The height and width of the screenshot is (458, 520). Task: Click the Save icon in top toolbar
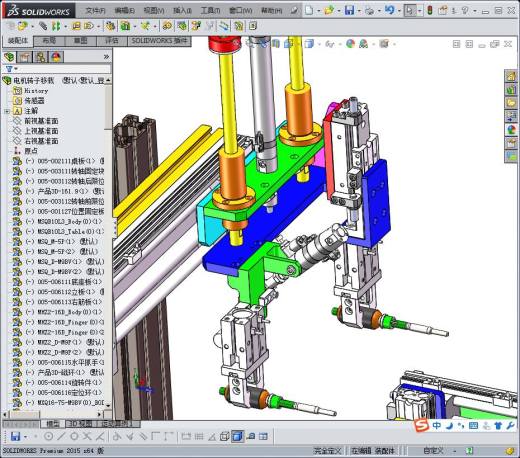pyautogui.click(x=349, y=10)
